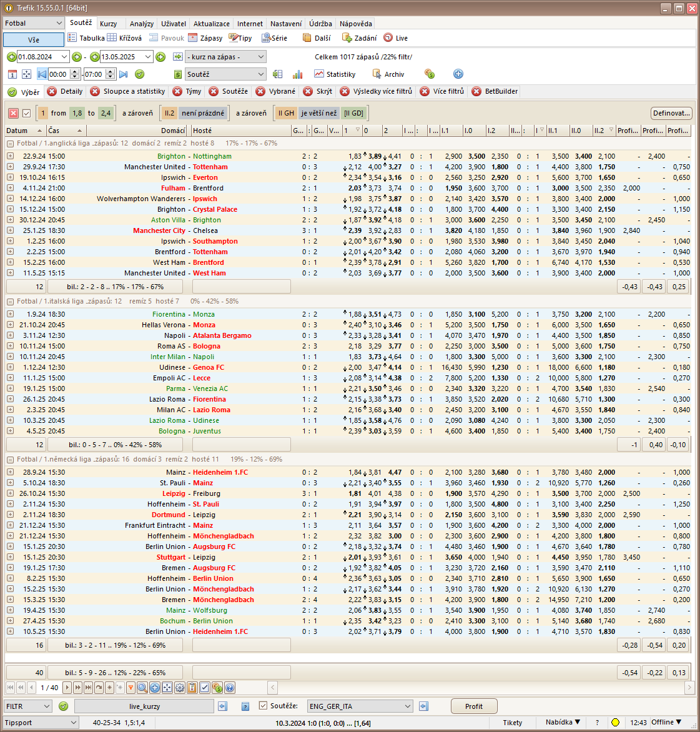Open Statistiky chart

(x=335, y=74)
